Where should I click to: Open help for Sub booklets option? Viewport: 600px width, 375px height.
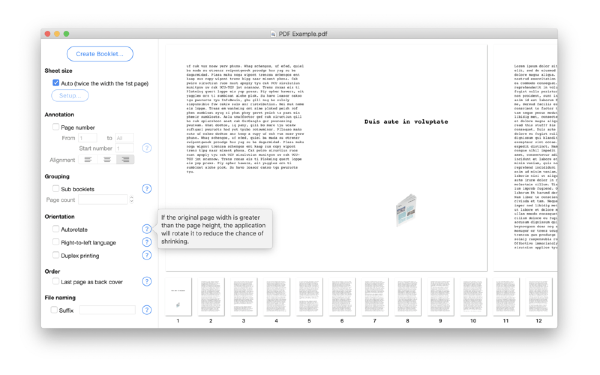click(147, 189)
